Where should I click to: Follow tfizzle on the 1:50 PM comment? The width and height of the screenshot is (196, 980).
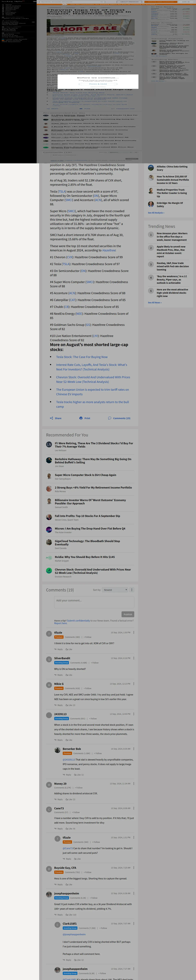point(88,637)
